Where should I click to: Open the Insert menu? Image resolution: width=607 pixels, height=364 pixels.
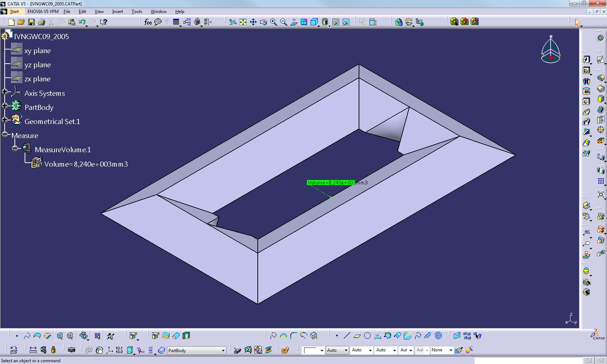(x=117, y=12)
